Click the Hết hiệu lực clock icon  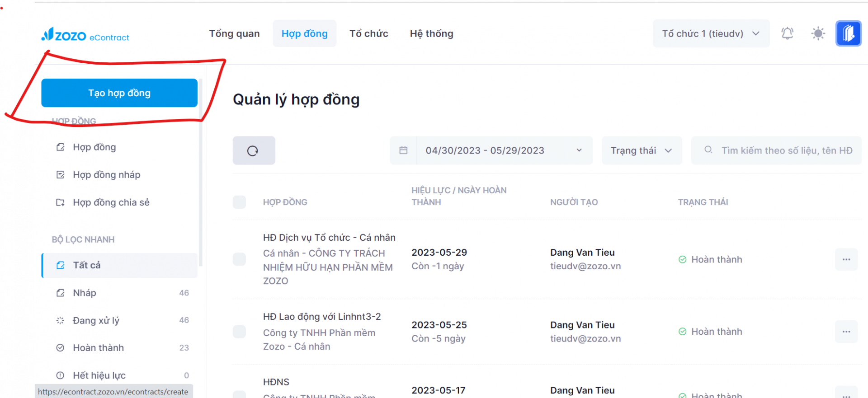tap(60, 375)
